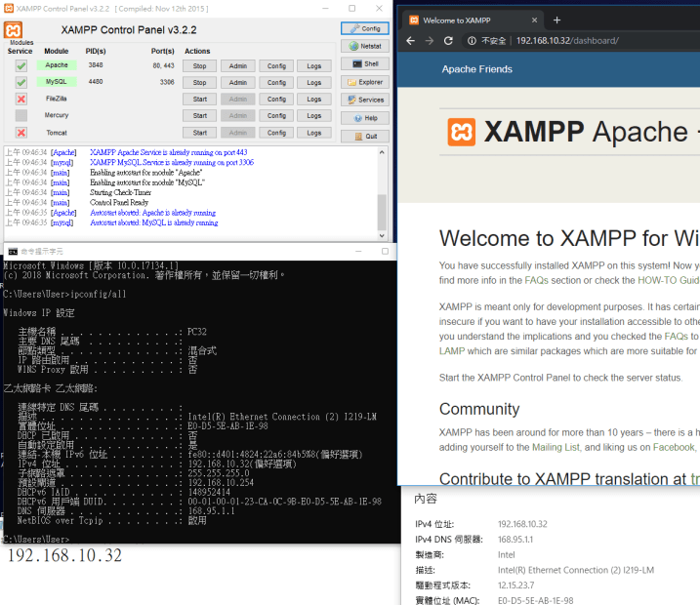This screenshot has width=700, height=605.
Task: Open Explorer from the XAMPP control panel
Action: click(364, 82)
